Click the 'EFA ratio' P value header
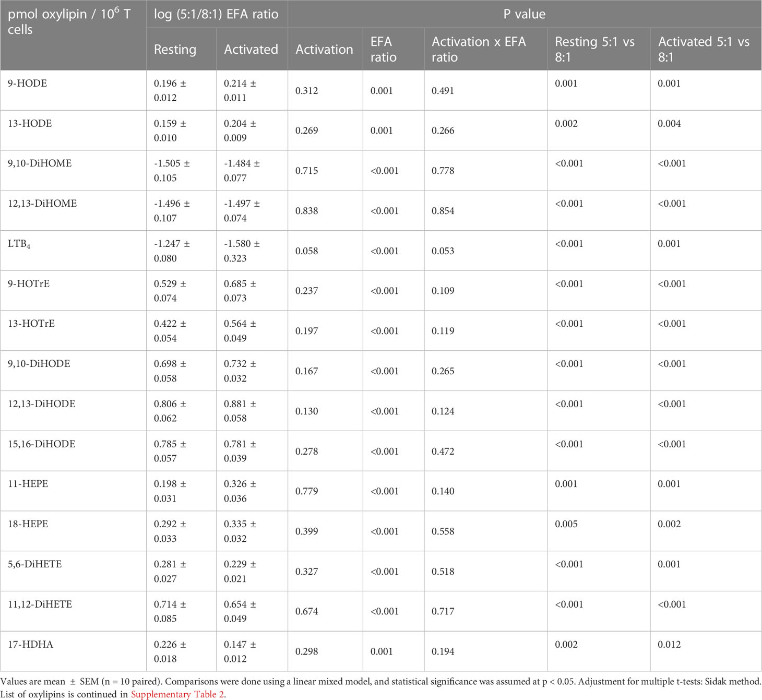This screenshot has height=700, width=762. [x=384, y=50]
